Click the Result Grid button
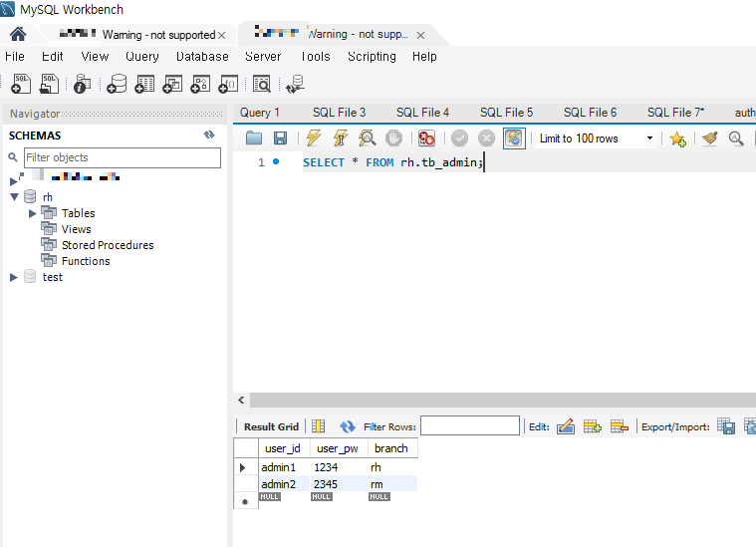The height and width of the screenshot is (547, 756). click(271, 426)
